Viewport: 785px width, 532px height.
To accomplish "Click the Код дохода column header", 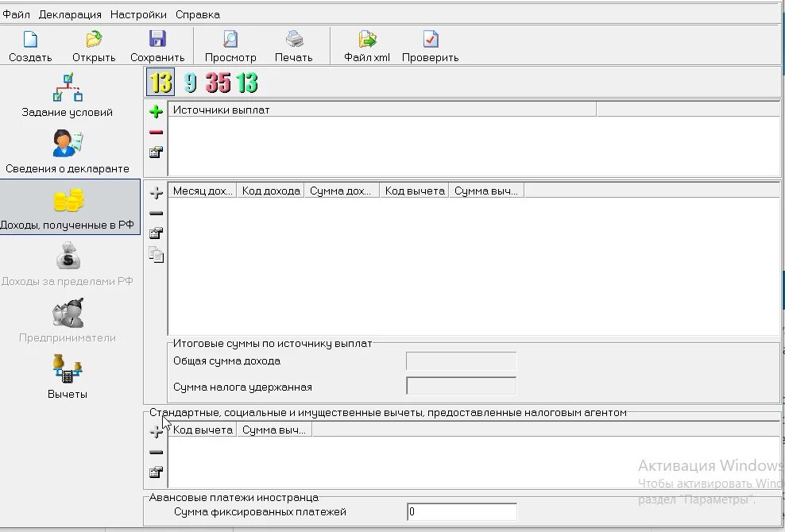I will (x=271, y=191).
